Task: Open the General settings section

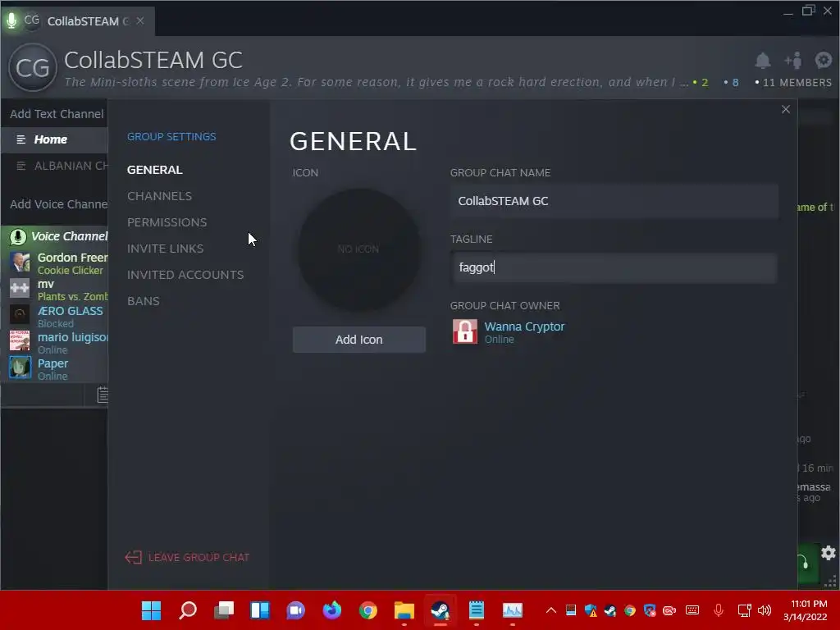Action: point(154,170)
